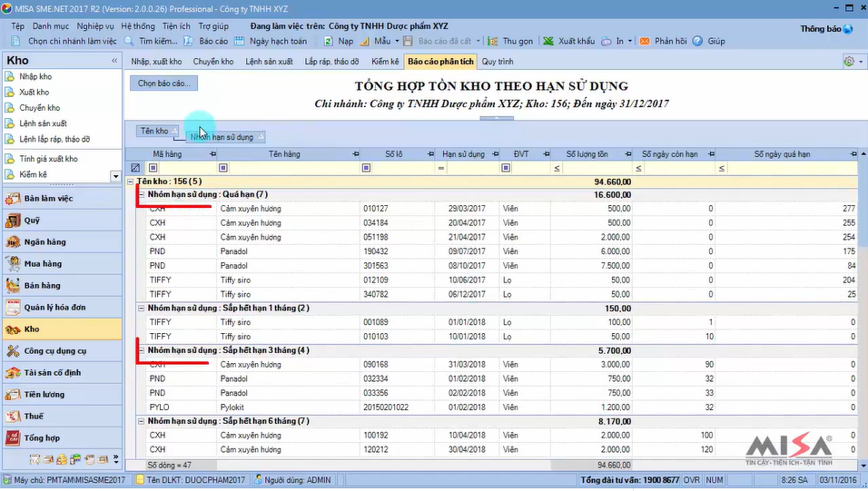Click the Mẫu template toolbar button

coord(375,41)
